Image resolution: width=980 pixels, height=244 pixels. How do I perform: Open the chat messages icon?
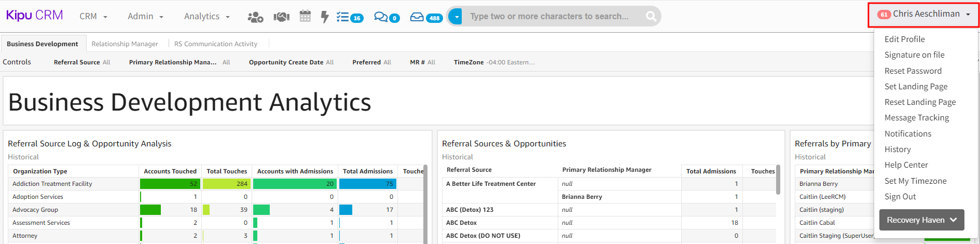(x=381, y=17)
